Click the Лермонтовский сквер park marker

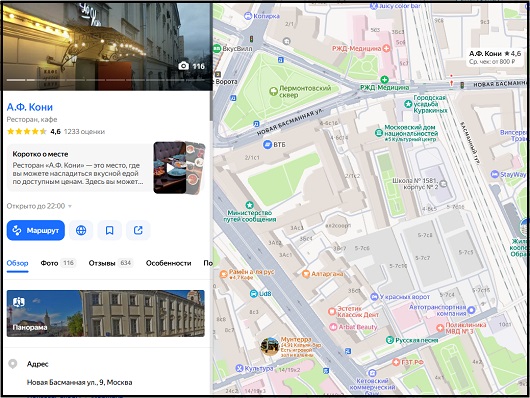pyautogui.click(x=273, y=91)
